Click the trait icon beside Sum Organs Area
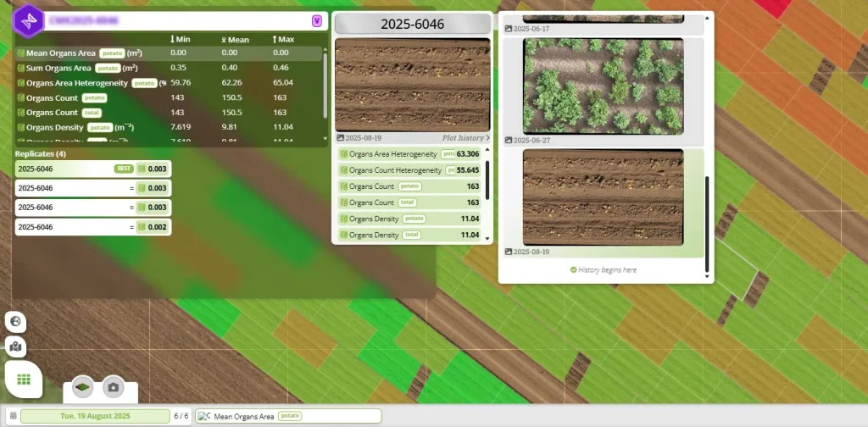 click(21, 68)
